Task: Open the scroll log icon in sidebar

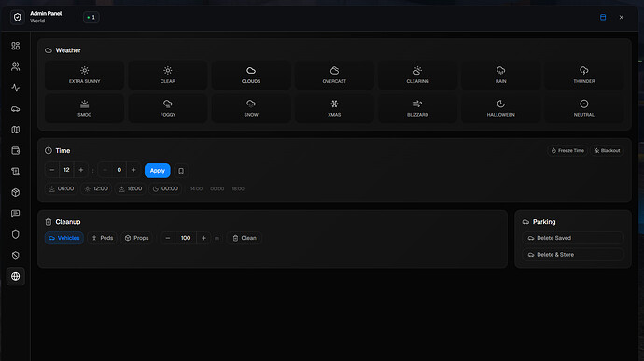Action: point(16,172)
